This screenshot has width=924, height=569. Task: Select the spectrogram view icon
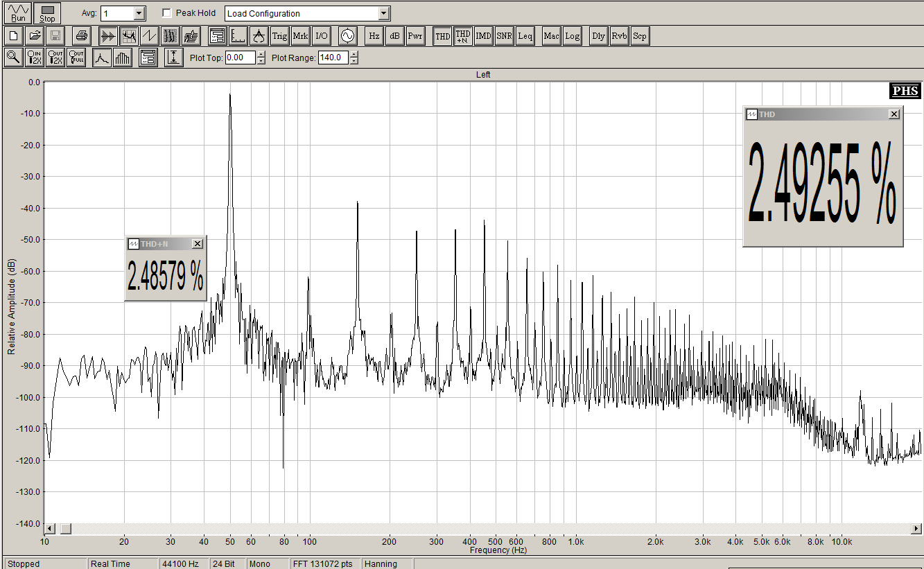[x=171, y=36]
